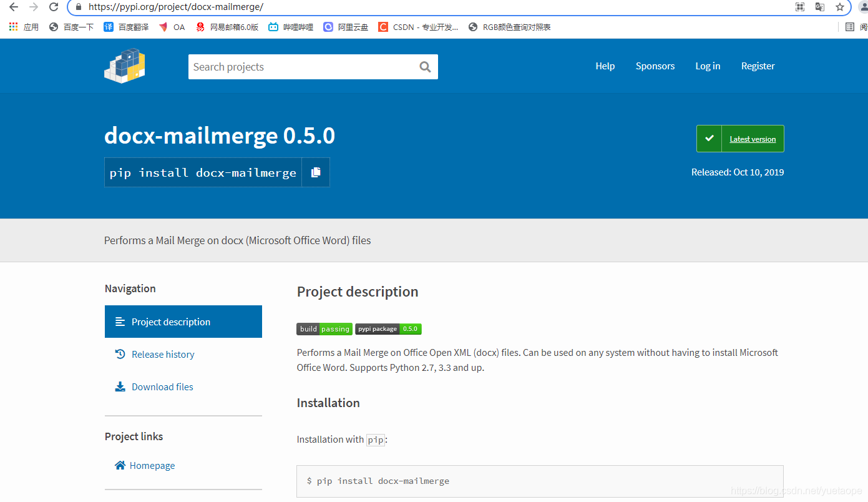Click the pypi.org address bar URL
This screenshot has width=868, height=502.
coord(176,7)
